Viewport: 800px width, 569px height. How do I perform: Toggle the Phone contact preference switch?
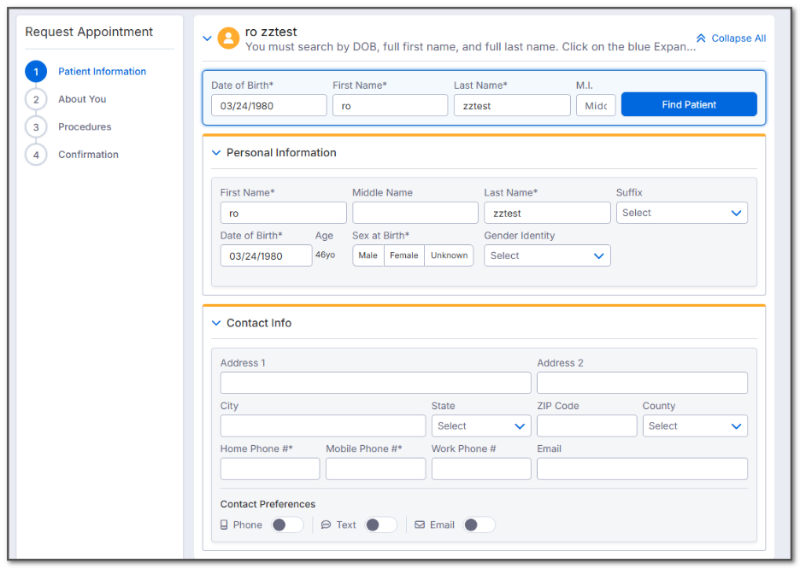[x=287, y=525]
